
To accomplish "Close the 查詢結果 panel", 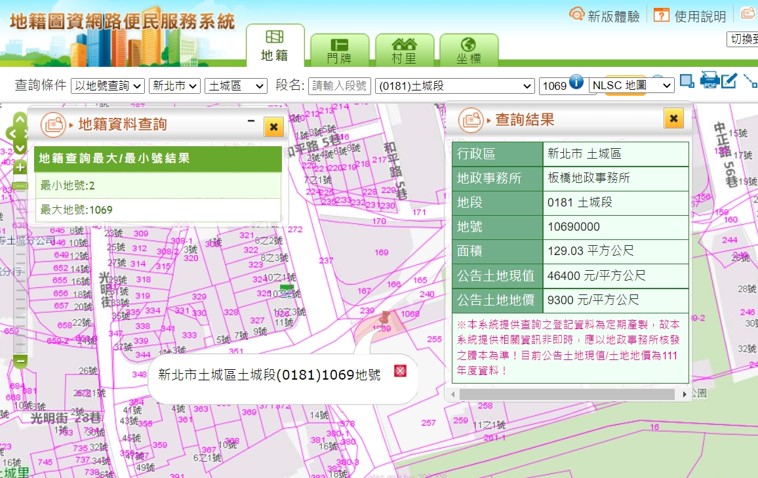I will pos(674,119).
